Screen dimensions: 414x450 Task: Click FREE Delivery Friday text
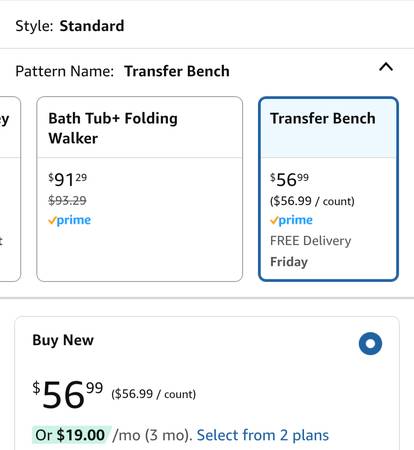click(x=311, y=251)
